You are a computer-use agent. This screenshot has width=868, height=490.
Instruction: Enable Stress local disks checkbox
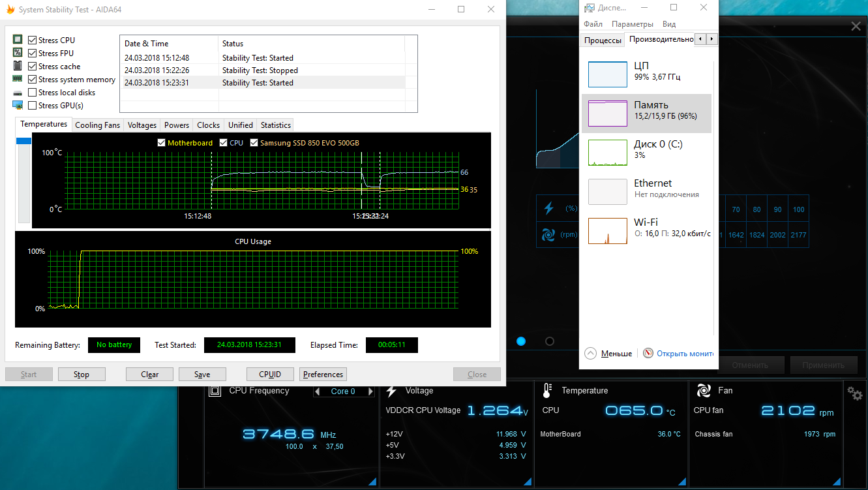tap(32, 93)
